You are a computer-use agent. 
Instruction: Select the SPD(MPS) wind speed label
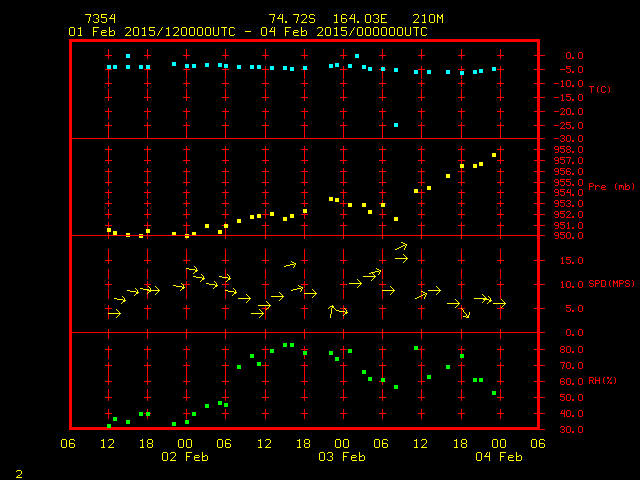point(611,284)
